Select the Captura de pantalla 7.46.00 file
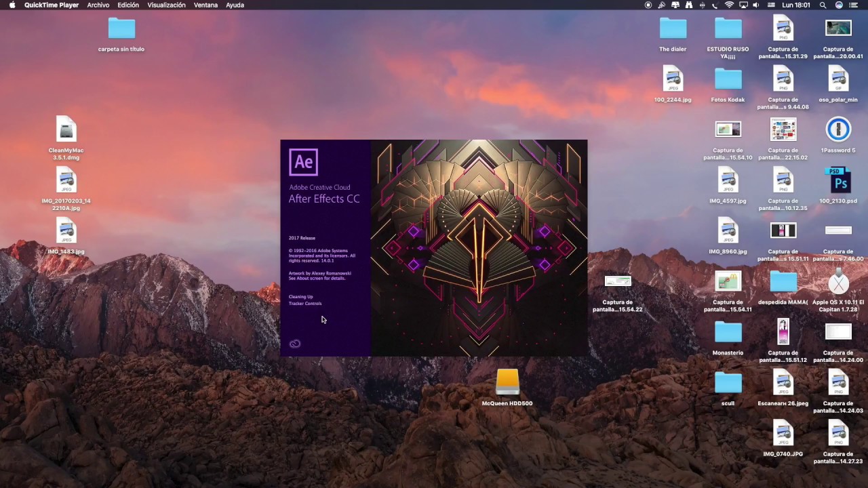The height and width of the screenshot is (488, 868). [x=838, y=230]
